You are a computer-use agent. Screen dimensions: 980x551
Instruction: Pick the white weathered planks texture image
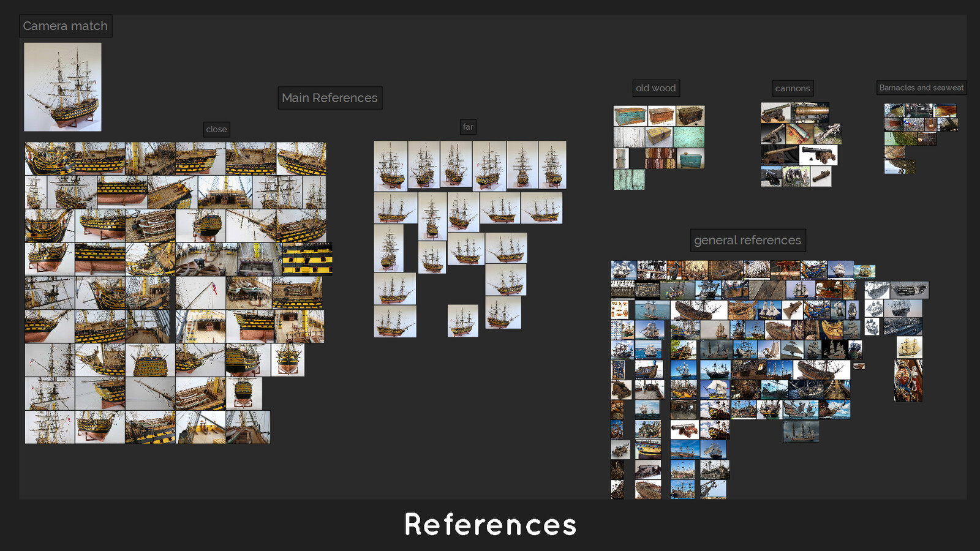629,137
